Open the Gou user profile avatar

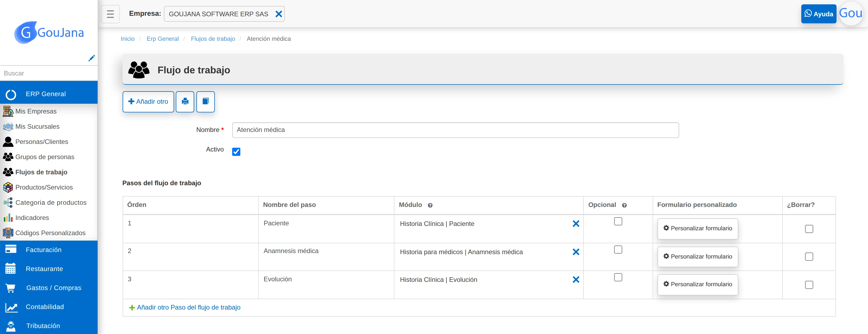tap(851, 14)
